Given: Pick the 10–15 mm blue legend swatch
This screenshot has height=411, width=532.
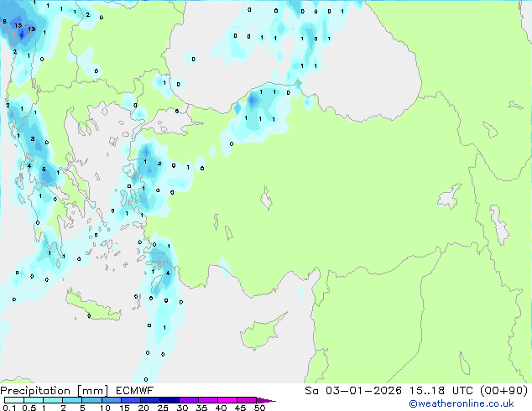Looking at the screenshot, I should click(112, 400).
